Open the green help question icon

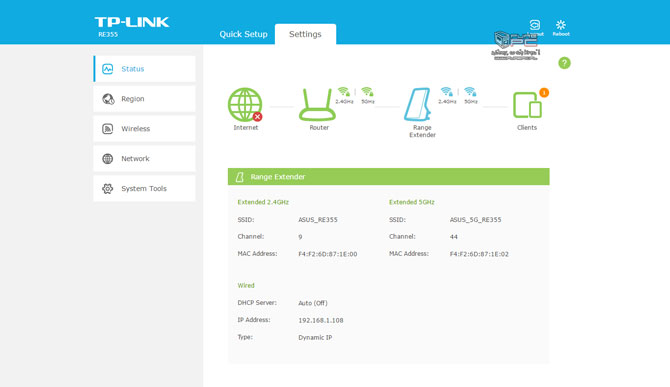point(564,63)
